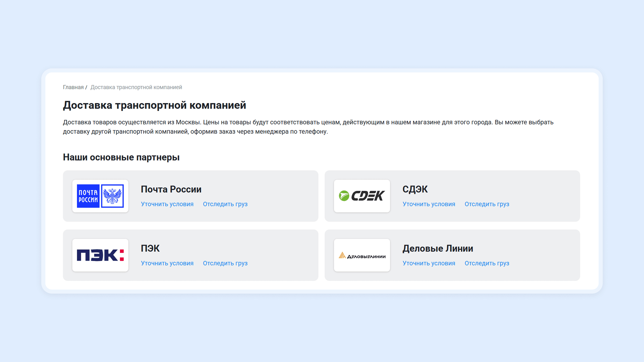Image resolution: width=644 pixels, height=362 pixels.
Task: Click the Наши основные партнеры heading
Action: pyautogui.click(x=121, y=157)
